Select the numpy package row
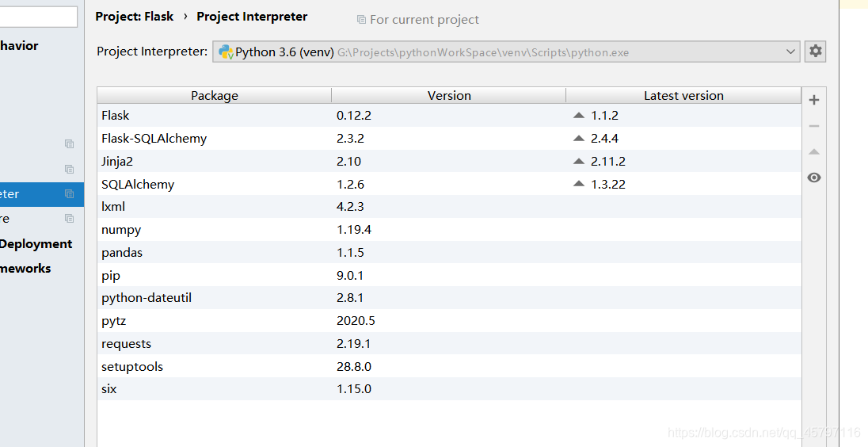868x447 pixels. click(449, 229)
